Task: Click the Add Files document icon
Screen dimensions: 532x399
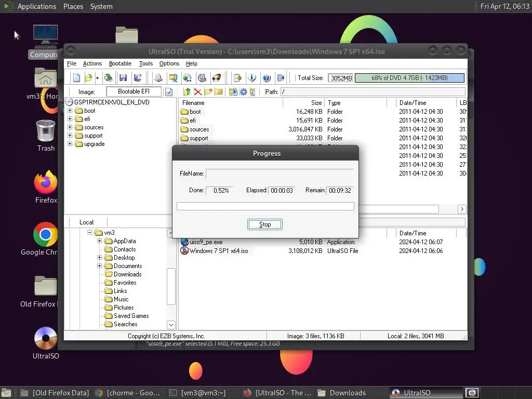Action: 237,78
